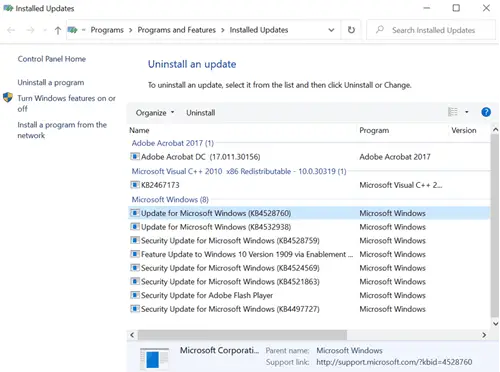
Task: Click the Control Panel icon in the address bar
Action: tap(72, 30)
